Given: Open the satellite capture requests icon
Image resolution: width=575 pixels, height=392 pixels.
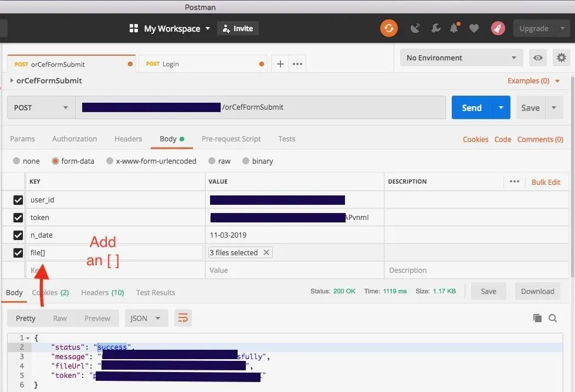Looking at the screenshot, I should (415, 28).
